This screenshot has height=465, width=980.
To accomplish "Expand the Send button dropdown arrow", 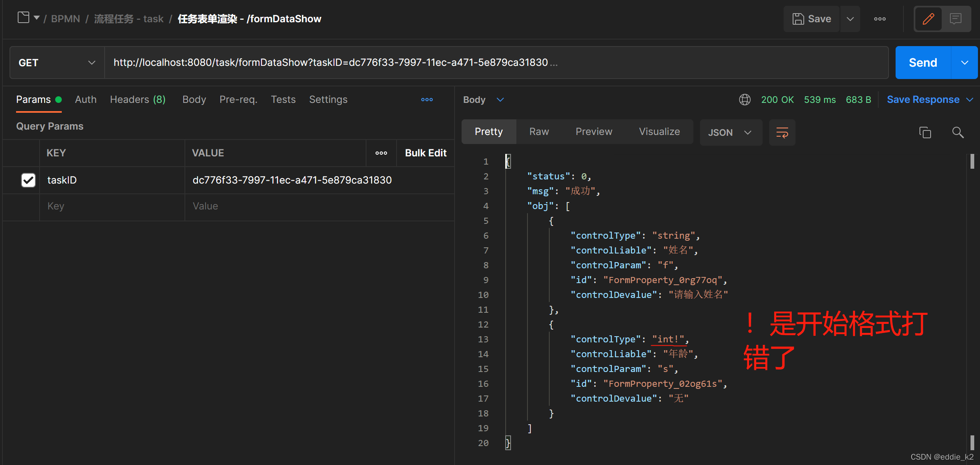I will [965, 63].
